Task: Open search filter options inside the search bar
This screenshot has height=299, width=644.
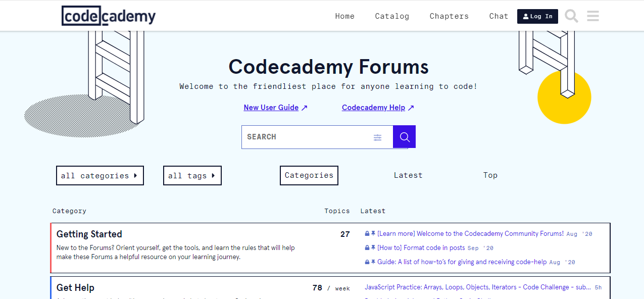Action: pos(377,137)
